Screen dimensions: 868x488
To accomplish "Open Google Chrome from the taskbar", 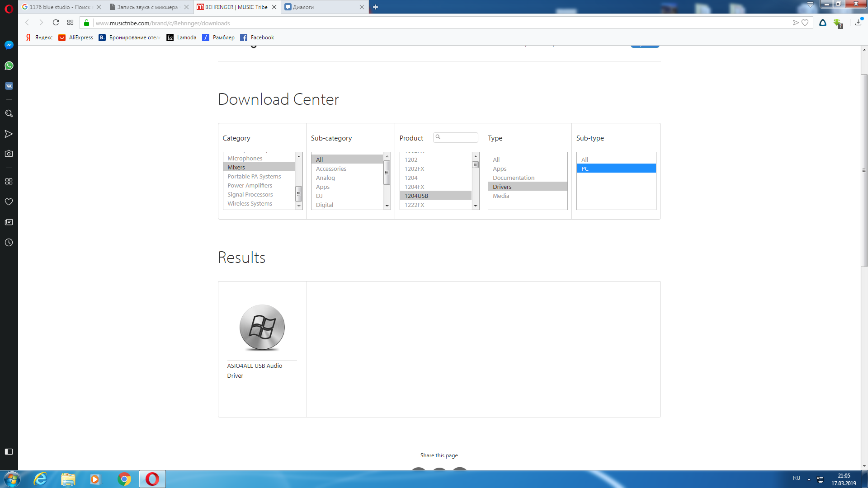I will (124, 479).
